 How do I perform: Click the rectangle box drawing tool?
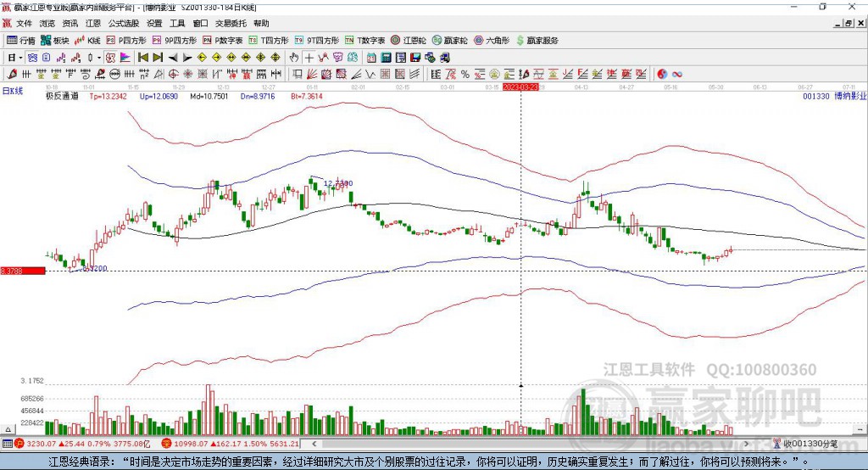click(x=296, y=74)
